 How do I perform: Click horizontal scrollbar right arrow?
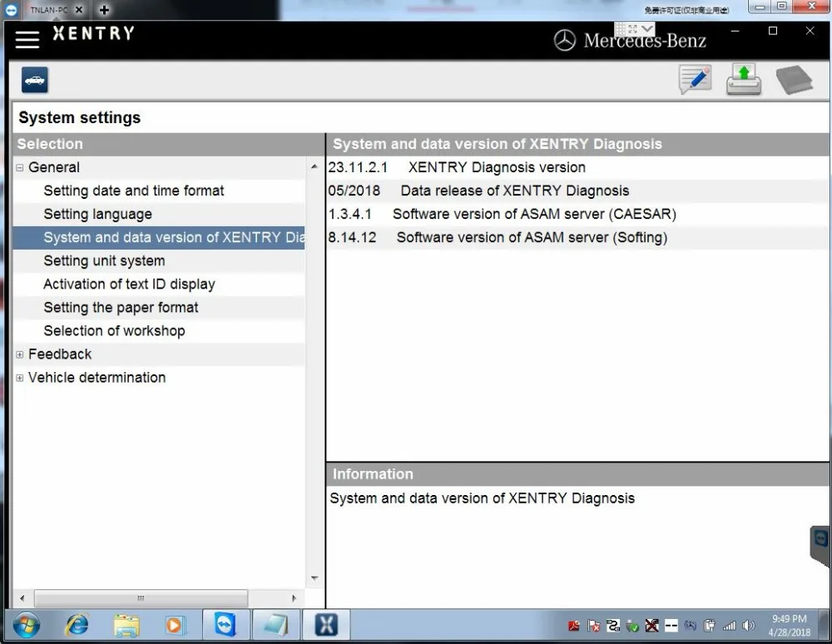294,598
